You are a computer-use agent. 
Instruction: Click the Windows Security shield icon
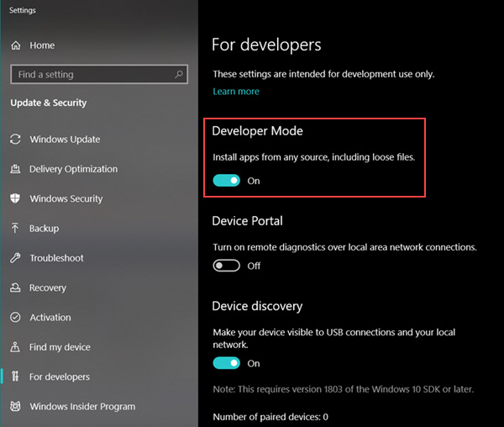(x=15, y=198)
